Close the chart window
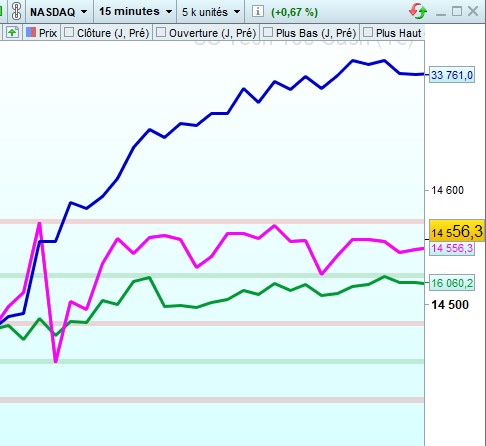The image size is (486, 446). coord(473,11)
